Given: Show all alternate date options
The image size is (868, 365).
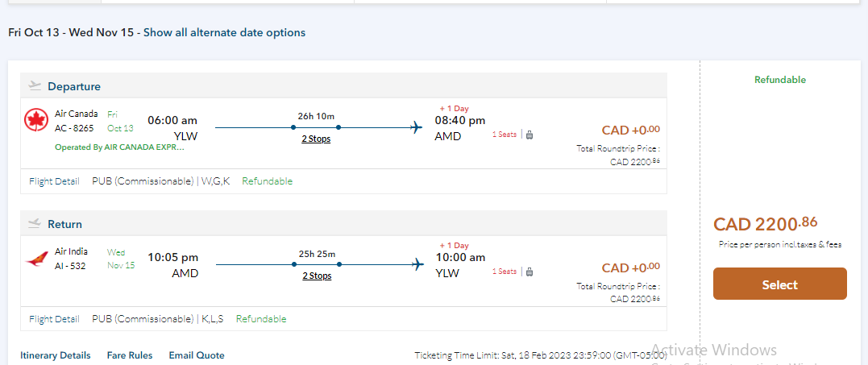Looking at the screenshot, I should (224, 33).
